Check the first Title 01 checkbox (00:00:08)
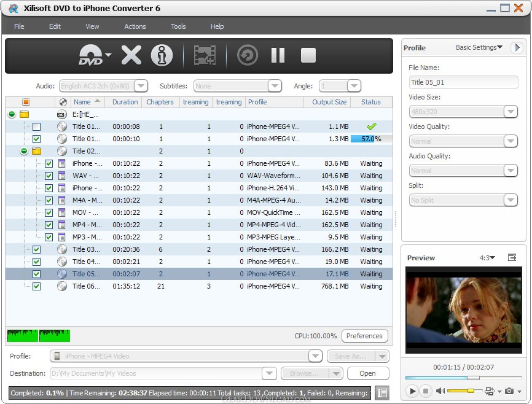532x404 pixels. [36, 126]
